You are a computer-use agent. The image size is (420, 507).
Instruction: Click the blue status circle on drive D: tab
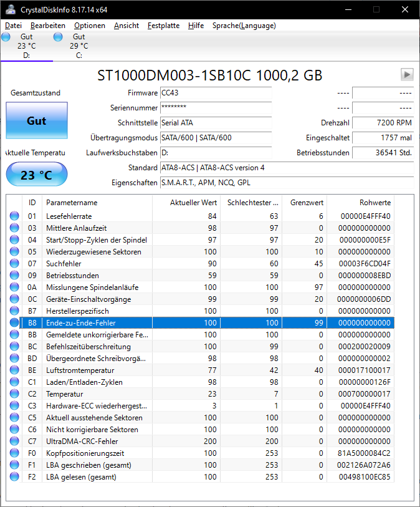click(x=6, y=37)
